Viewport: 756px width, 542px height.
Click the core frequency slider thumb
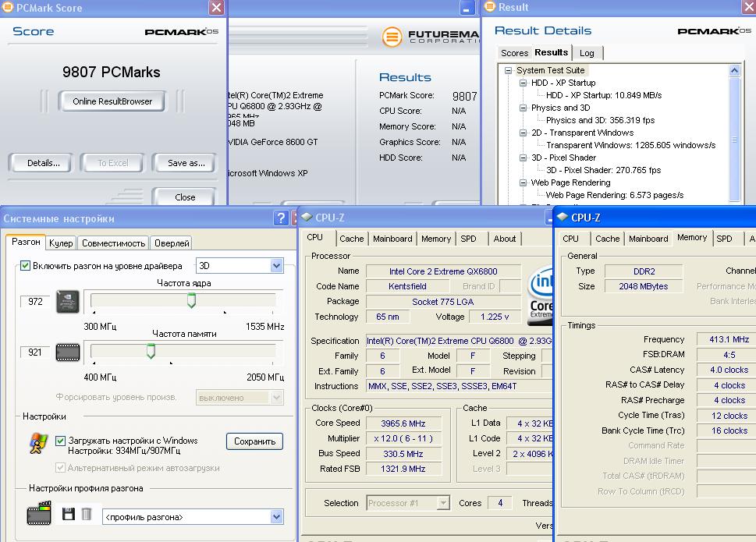(x=191, y=300)
